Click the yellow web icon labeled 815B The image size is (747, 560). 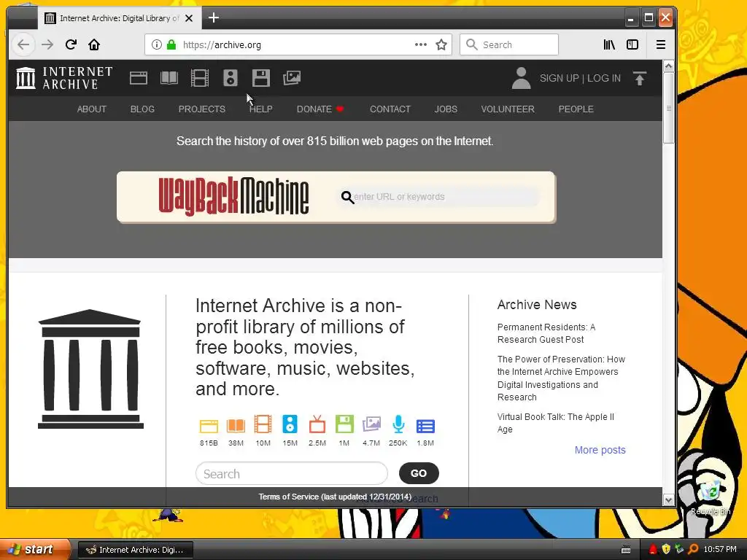click(209, 425)
